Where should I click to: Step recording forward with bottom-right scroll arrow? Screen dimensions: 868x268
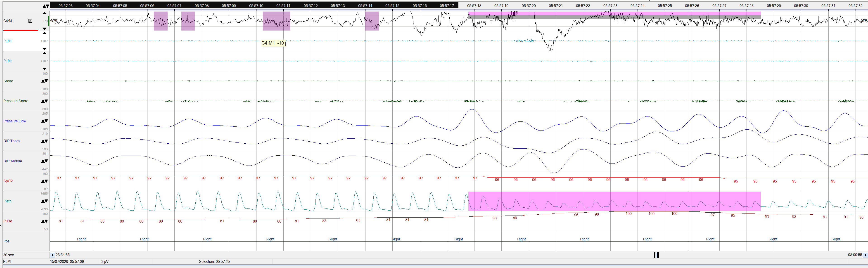[865, 255]
